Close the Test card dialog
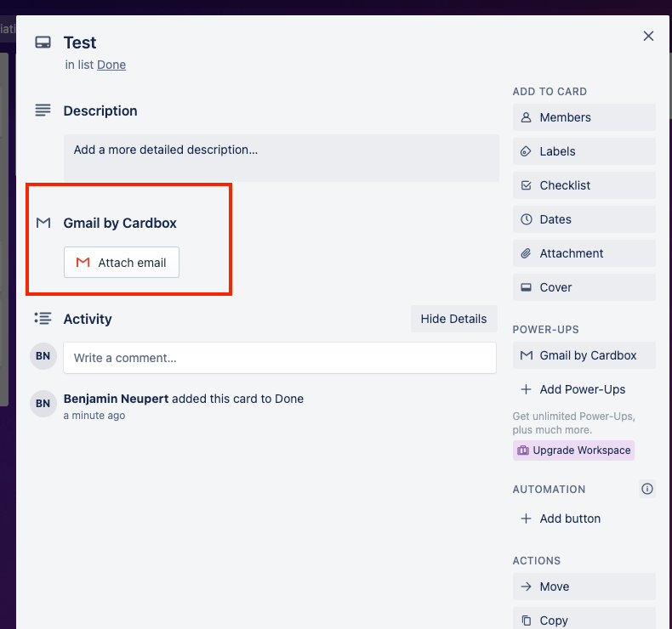The image size is (672, 629). click(x=648, y=36)
